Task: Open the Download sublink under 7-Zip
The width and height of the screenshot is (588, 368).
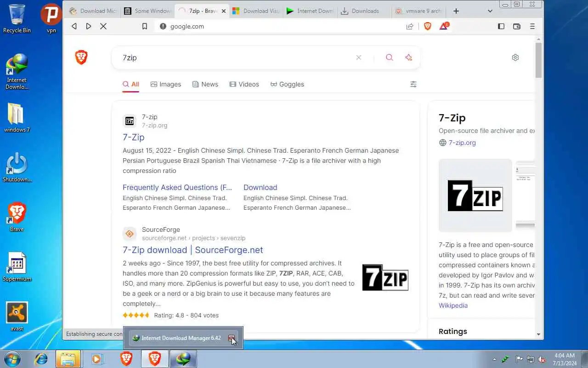Action: [x=260, y=187]
